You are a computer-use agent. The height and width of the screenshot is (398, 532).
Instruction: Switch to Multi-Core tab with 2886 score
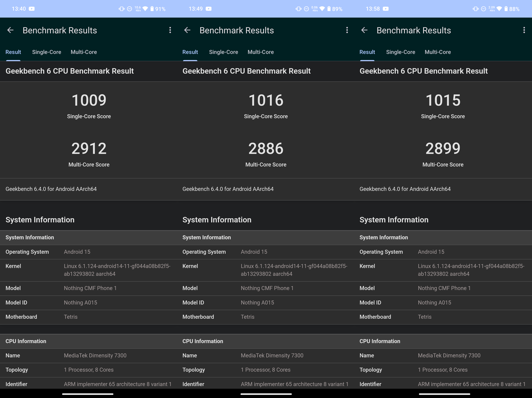[x=261, y=52]
